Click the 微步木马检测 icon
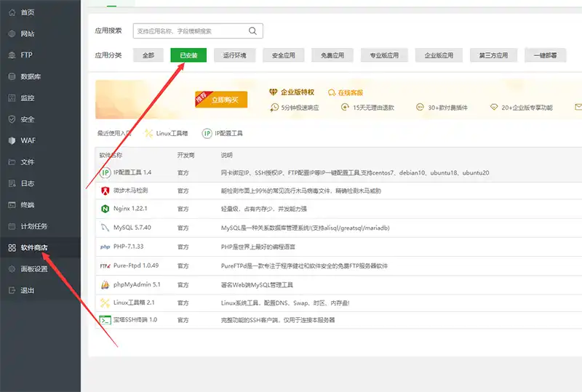The width and height of the screenshot is (582, 392). 105,191
